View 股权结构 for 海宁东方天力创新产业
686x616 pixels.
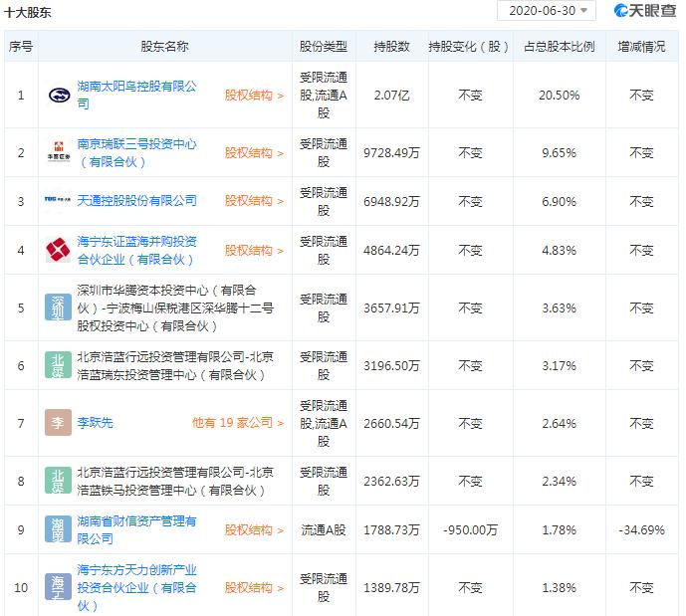[x=254, y=588]
